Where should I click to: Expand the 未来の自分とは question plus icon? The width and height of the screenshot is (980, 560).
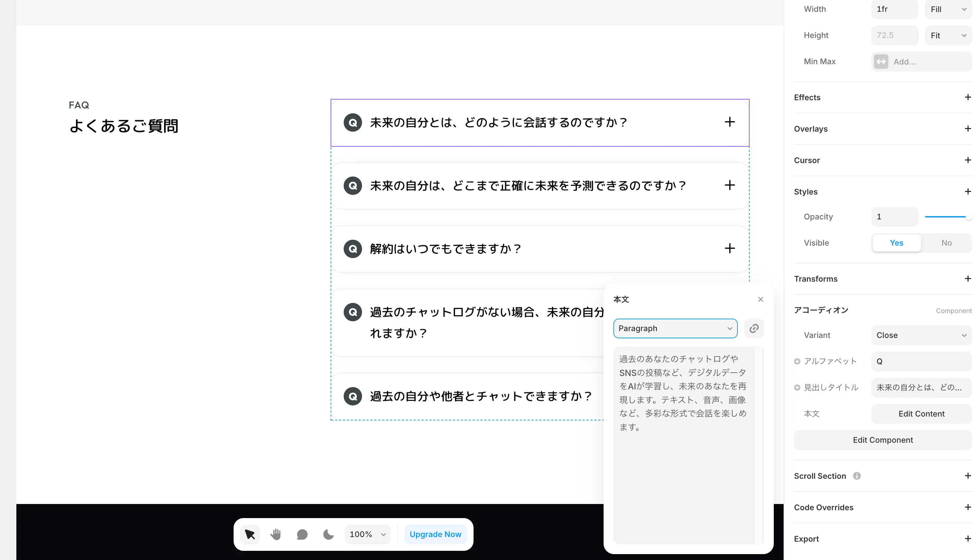pos(729,122)
